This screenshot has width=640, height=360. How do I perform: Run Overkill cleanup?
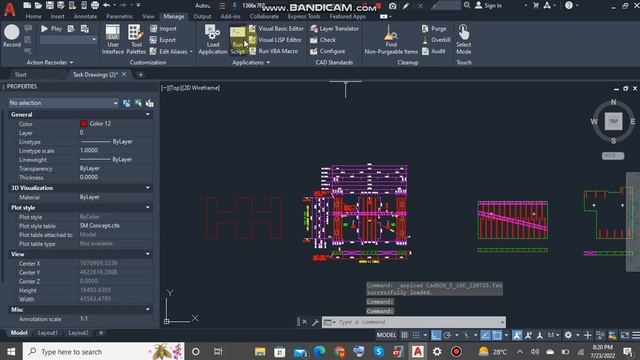(x=436, y=40)
